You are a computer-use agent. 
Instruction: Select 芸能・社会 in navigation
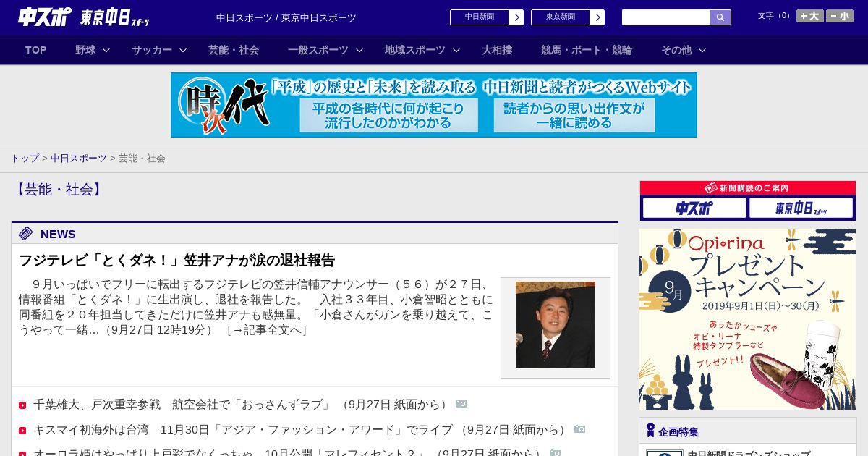[x=234, y=50]
